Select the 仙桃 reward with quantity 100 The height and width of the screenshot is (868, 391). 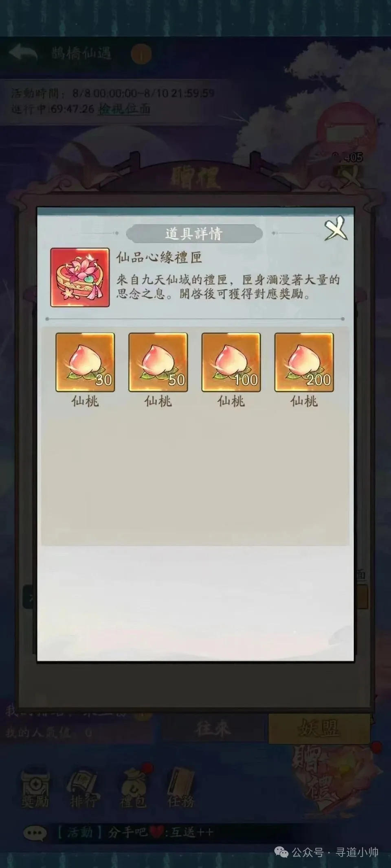(231, 362)
